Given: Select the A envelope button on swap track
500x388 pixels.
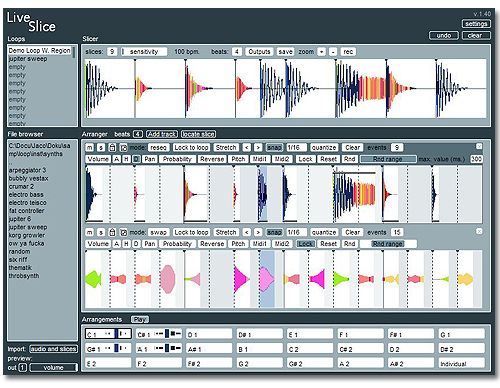Looking at the screenshot, I should pyautogui.click(x=116, y=244).
